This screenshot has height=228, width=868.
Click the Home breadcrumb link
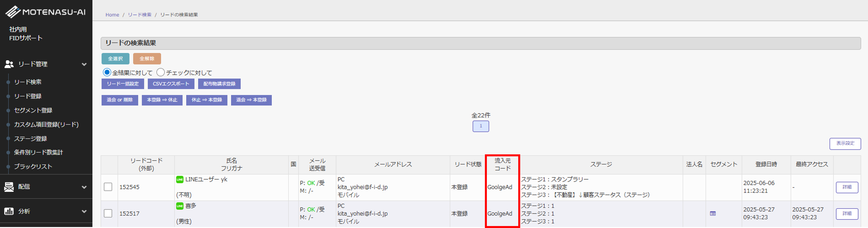coord(112,15)
